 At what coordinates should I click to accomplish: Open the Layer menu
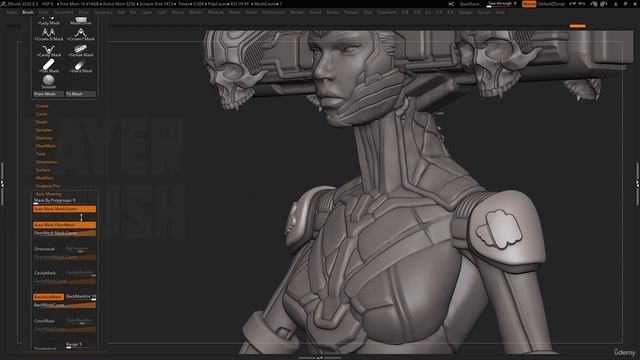click(147, 12)
